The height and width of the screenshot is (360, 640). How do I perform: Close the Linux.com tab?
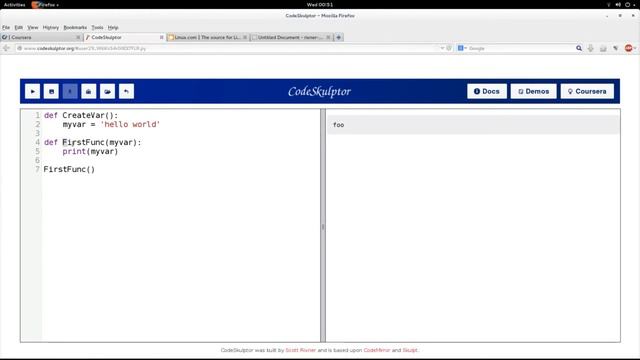tap(245, 37)
